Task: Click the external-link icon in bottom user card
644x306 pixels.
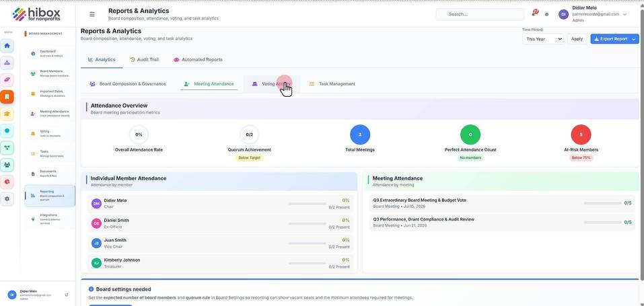Action: click(x=67, y=295)
